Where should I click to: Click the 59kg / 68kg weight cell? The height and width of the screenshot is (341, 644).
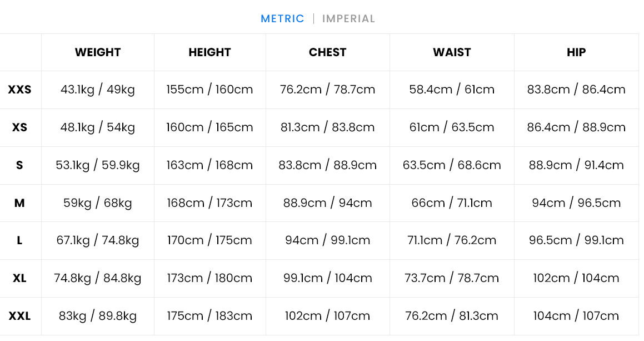[98, 203]
